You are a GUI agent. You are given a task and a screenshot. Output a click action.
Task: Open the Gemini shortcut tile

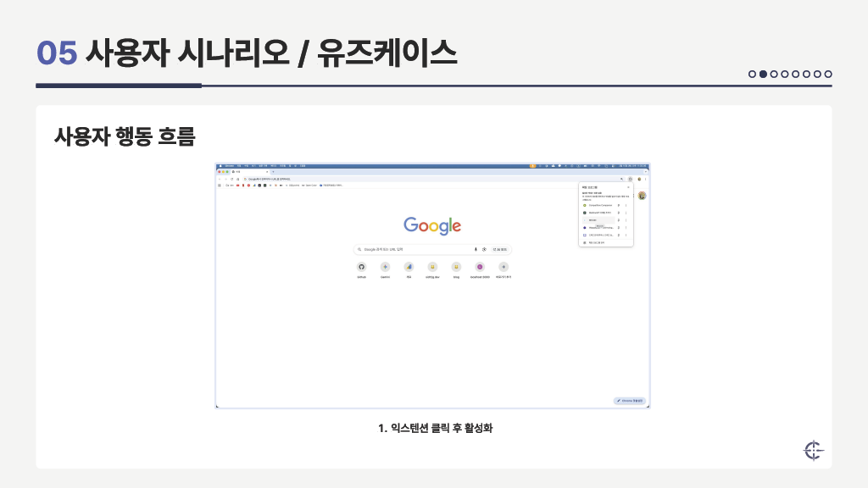[385, 267]
